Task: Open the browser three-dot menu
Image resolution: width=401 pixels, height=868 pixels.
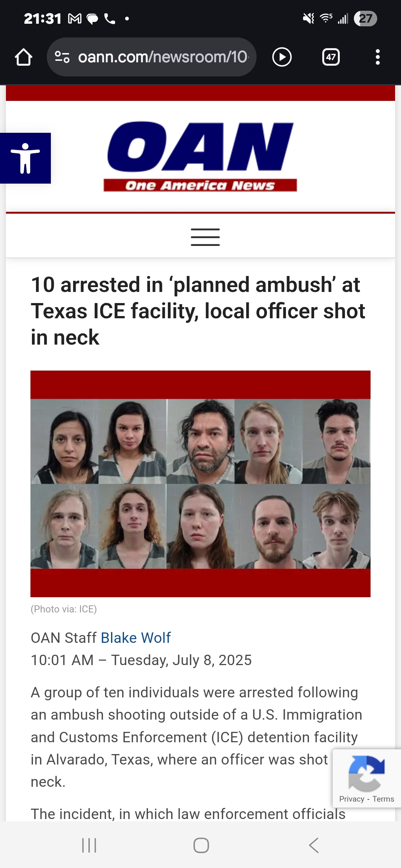Action: pos(378,57)
